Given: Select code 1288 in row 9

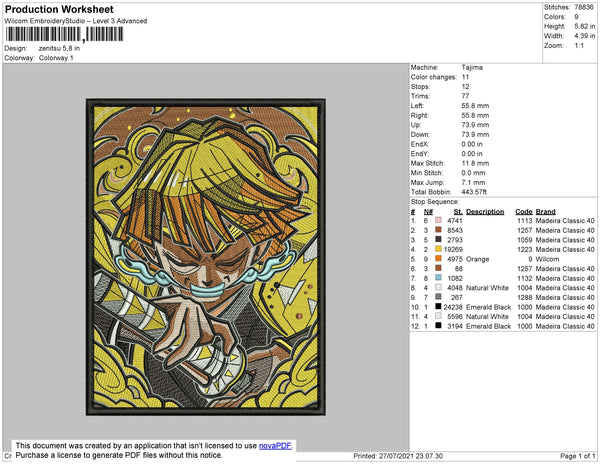Looking at the screenshot, I should (x=525, y=297).
